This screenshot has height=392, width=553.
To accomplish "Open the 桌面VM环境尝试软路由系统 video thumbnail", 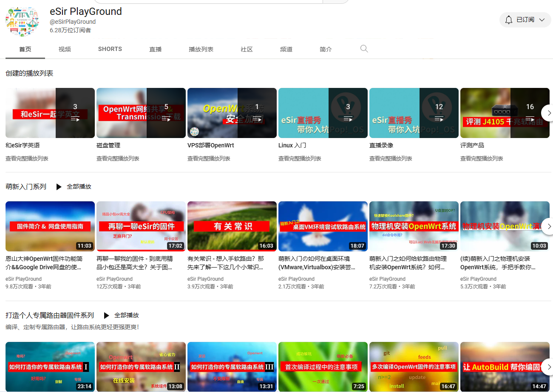I will [323, 226].
